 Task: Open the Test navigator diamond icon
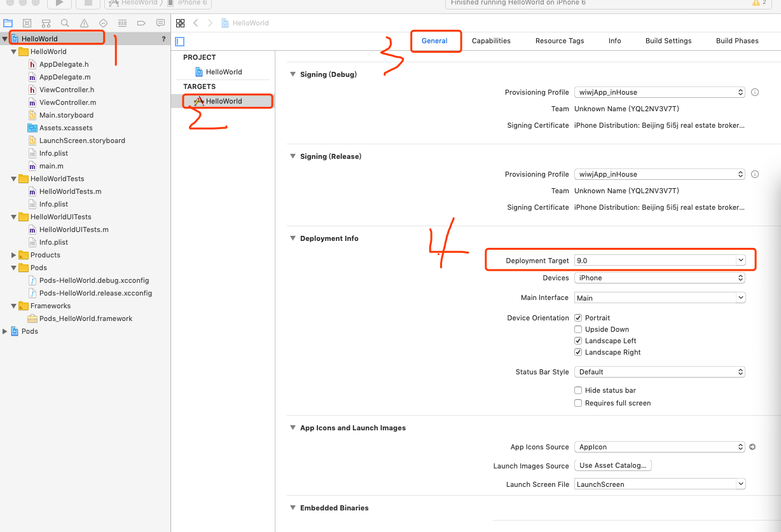(x=103, y=23)
